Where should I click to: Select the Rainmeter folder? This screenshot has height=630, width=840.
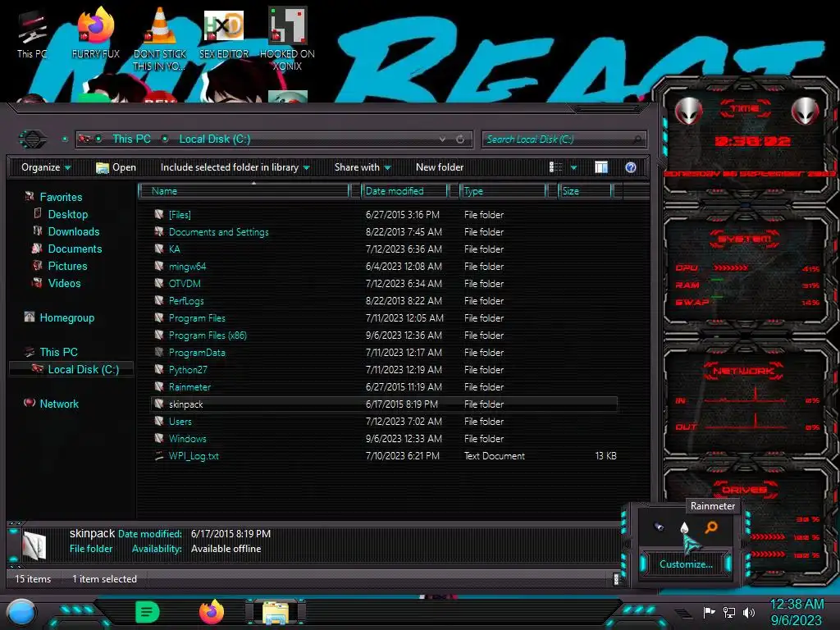(385, 387)
